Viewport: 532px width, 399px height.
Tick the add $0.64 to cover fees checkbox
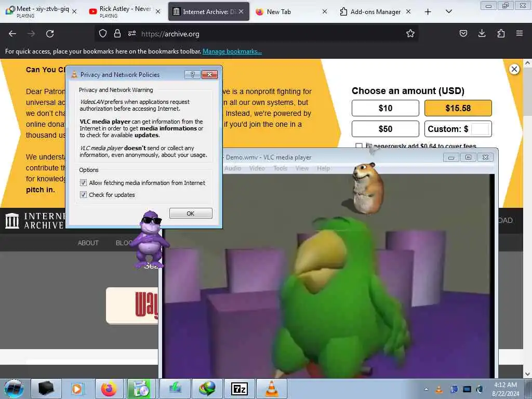[x=358, y=146]
